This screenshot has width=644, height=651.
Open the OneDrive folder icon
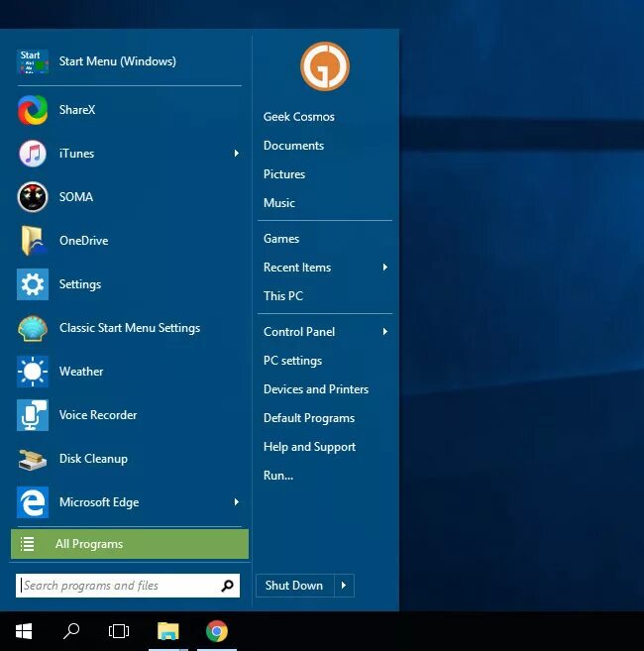tap(34, 241)
